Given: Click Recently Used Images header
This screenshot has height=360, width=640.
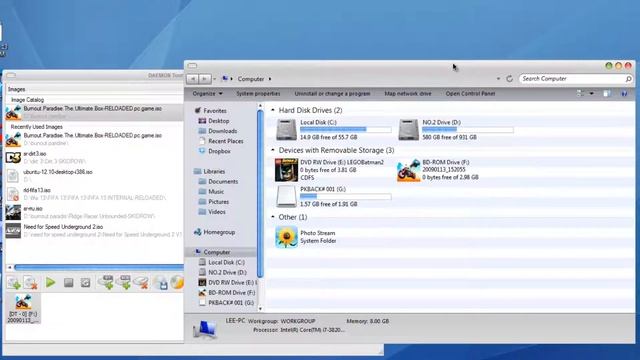Looking at the screenshot, I should pos(37,127).
